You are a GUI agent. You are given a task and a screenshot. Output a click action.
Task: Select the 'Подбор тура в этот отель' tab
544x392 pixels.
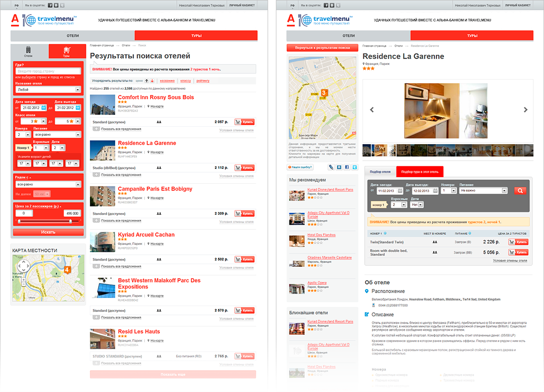point(420,172)
